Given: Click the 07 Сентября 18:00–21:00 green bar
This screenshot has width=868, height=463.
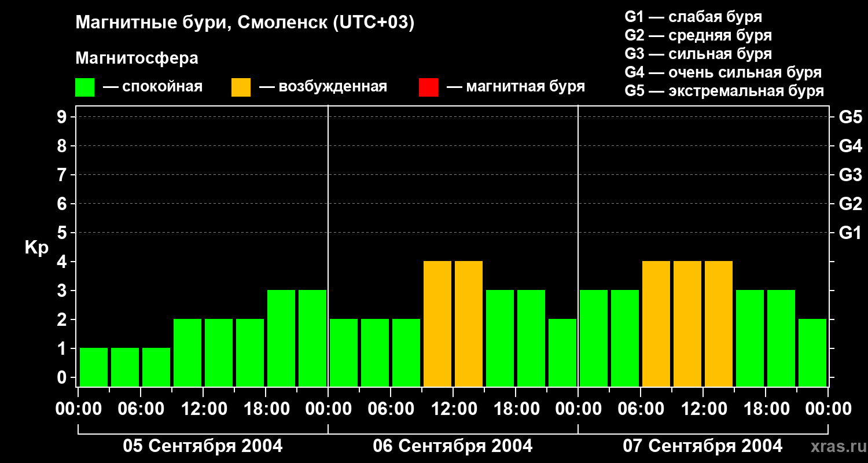Looking at the screenshot, I should (781, 338).
